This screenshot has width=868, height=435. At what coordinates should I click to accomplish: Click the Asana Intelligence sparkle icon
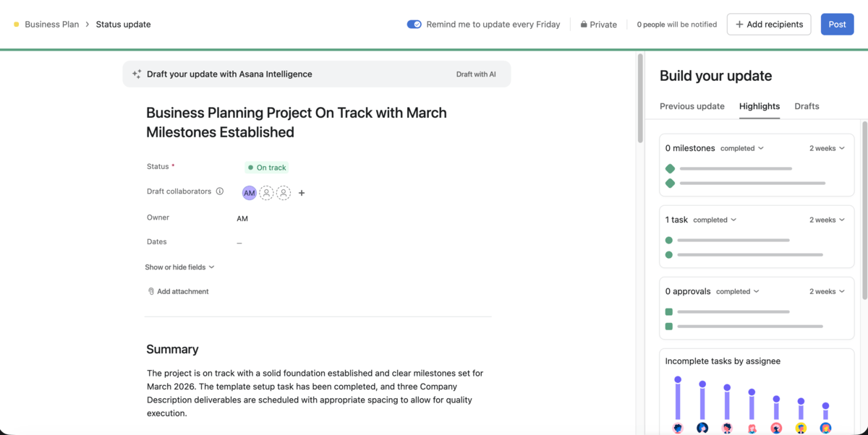[x=136, y=74]
